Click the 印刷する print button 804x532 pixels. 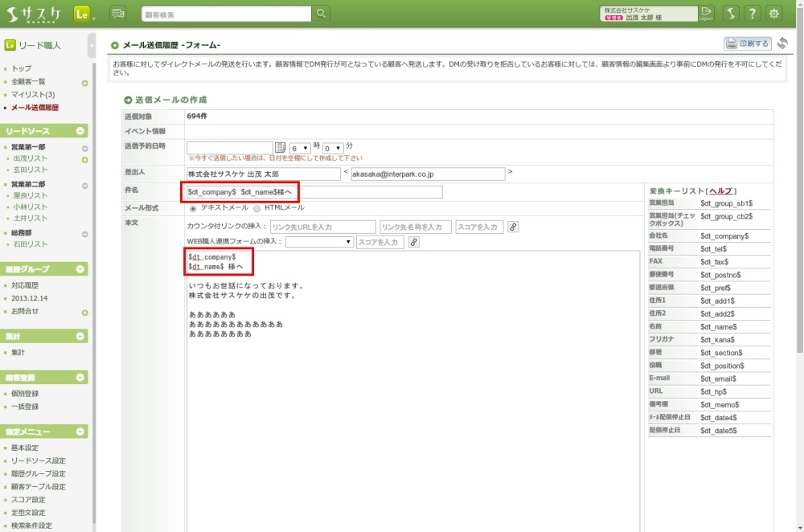click(x=747, y=44)
